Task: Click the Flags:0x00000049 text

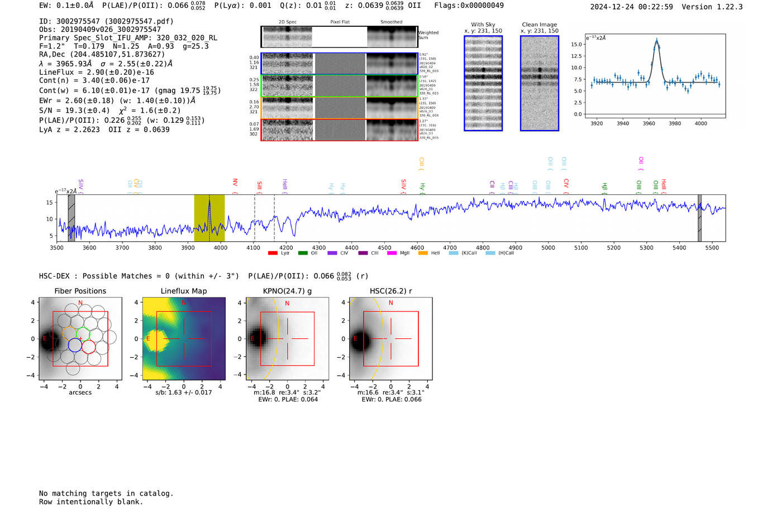Action: (469, 6)
